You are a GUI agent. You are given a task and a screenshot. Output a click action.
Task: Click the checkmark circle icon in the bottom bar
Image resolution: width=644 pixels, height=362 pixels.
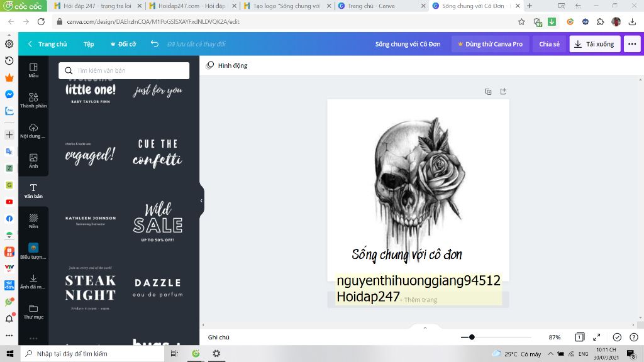(x=617, y=337)
